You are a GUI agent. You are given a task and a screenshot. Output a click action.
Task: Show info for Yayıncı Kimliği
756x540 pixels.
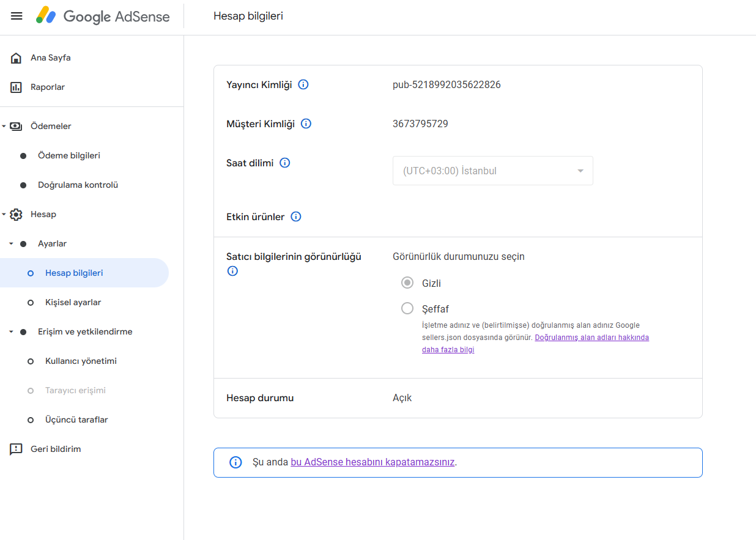point(303,84)
